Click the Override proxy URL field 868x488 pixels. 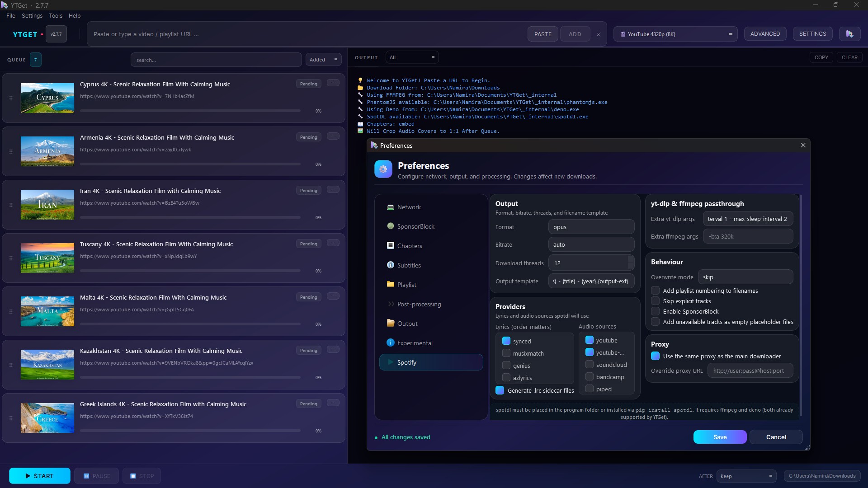tap(750, 371)
